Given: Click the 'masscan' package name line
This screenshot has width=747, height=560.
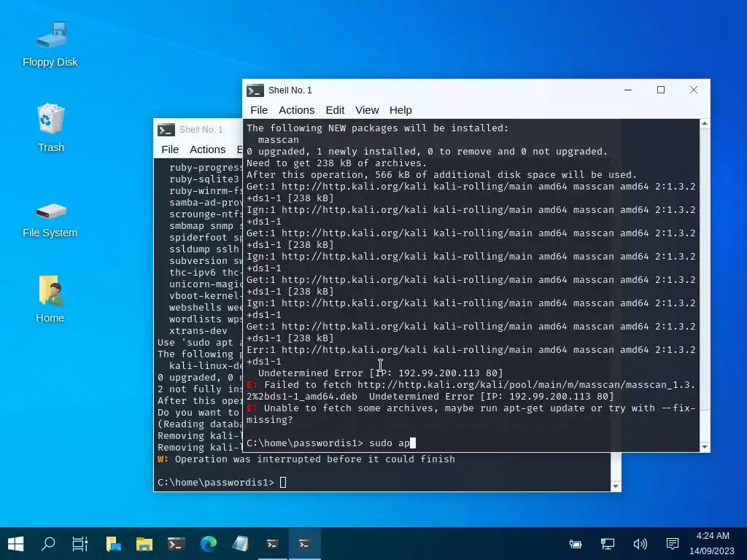Looking at the screenshot, I should (x=278, y=140).
